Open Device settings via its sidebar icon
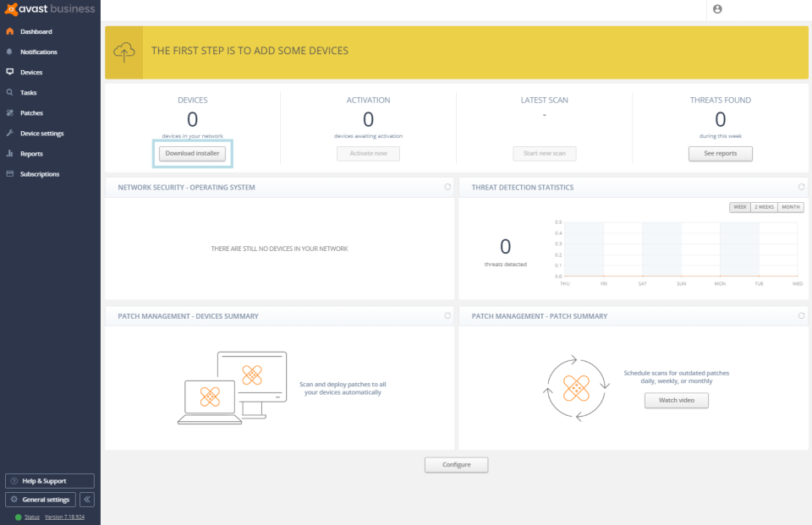 pos(10,133)
